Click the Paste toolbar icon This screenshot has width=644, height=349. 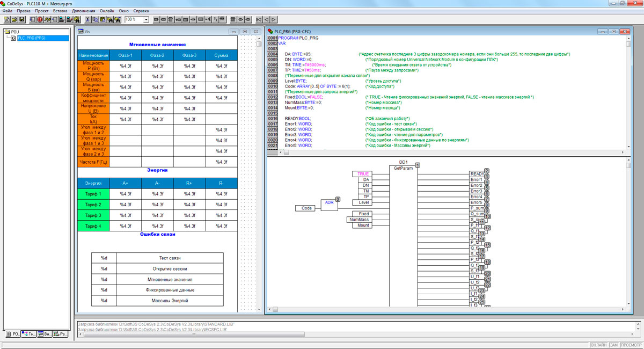(x=102, y=19)
